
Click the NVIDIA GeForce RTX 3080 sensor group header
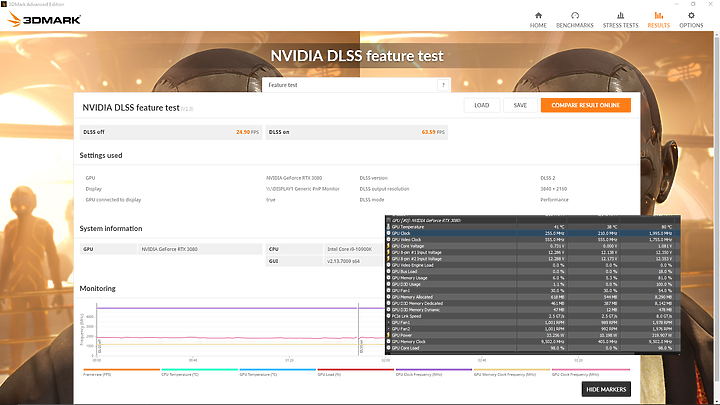click(x=426, y=220)
